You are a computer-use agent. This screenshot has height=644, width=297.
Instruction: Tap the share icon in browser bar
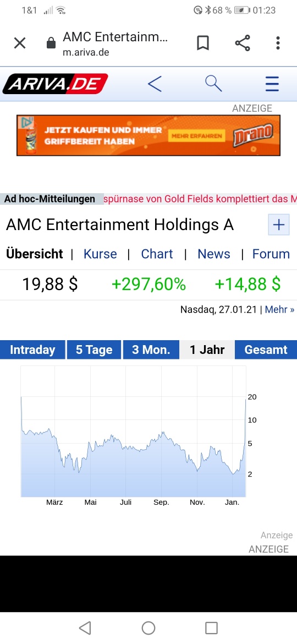click(x=243, y=43)
